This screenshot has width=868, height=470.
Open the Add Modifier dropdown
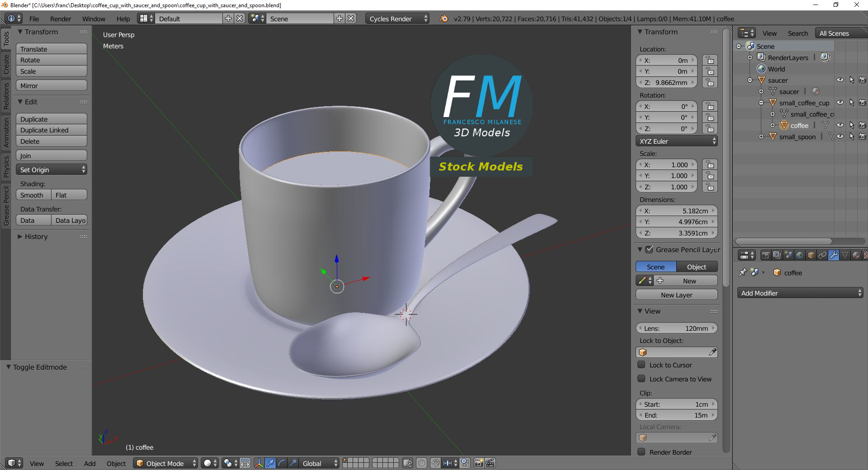[x=800, y=293]
